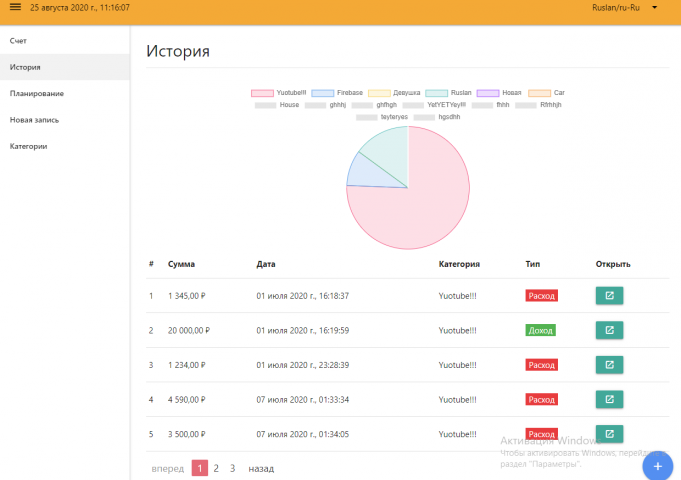Toggle the hamburger menu icon
Screen dimensions: 681x480
point(15,7)
